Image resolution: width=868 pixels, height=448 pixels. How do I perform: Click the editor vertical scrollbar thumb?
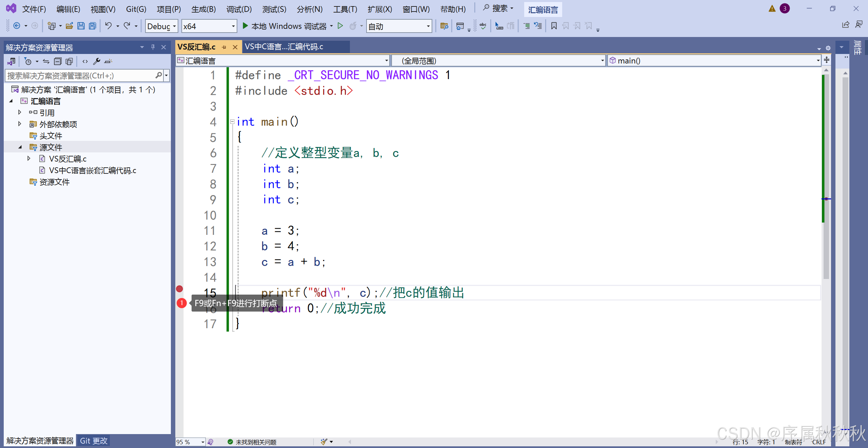(x=826, y=176)
